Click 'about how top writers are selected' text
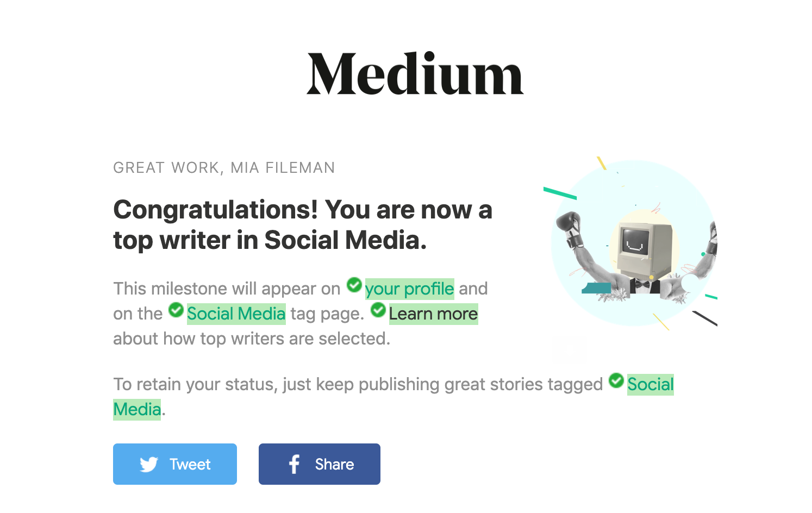This screenshot has width=812, height=513. tap(252, 339)
